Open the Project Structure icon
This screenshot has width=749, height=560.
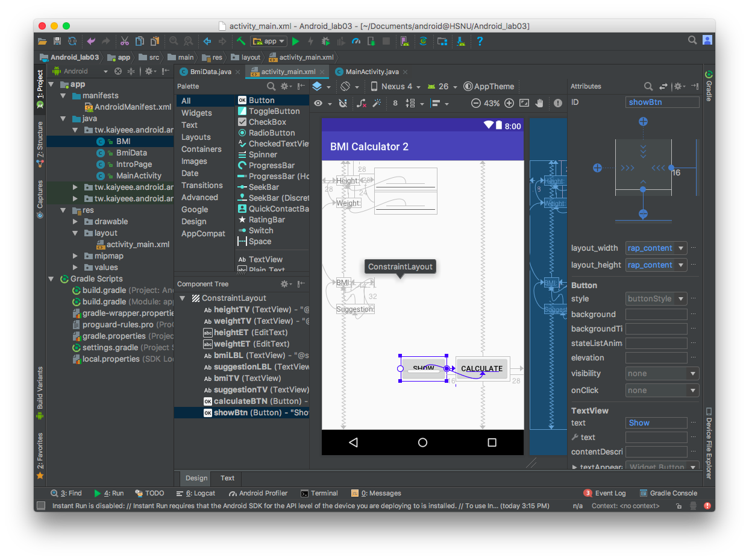click(x=442, y=41)
